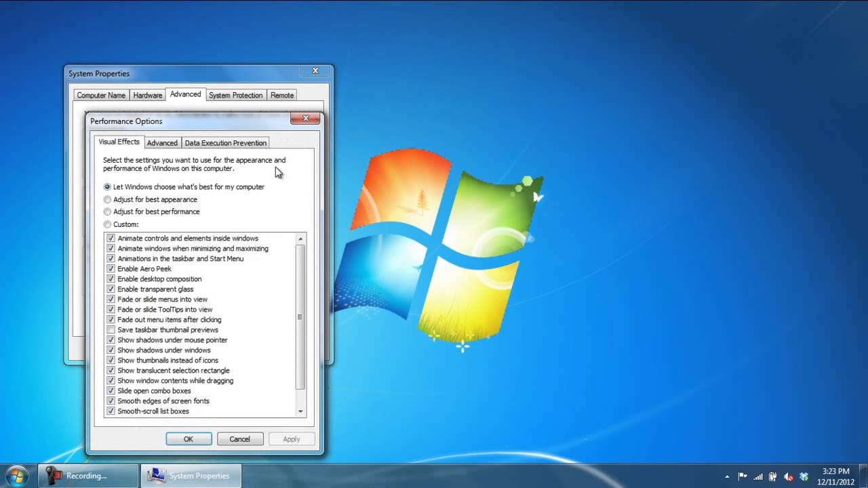Toggle Show shadows under windows
This screenshot has width=868, height=488.
tap(111, 350)
